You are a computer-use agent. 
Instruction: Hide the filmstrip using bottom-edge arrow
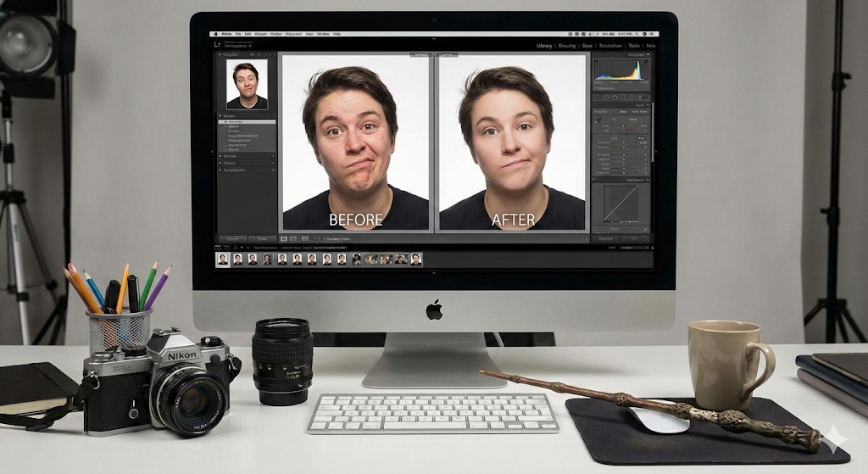pyautogui.click(x=434, y=273)
